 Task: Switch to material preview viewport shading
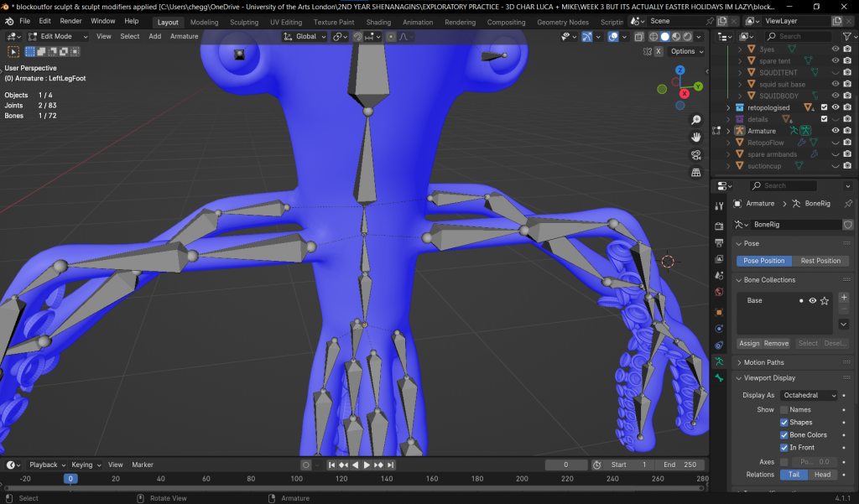(676, 37)
